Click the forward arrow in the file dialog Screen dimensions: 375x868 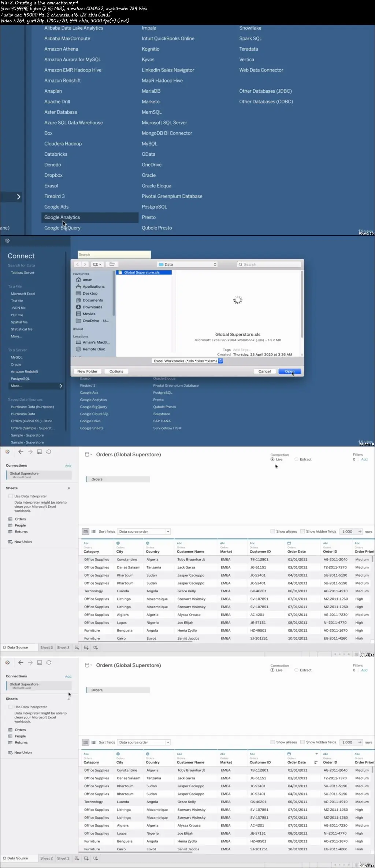pos(85,264)
